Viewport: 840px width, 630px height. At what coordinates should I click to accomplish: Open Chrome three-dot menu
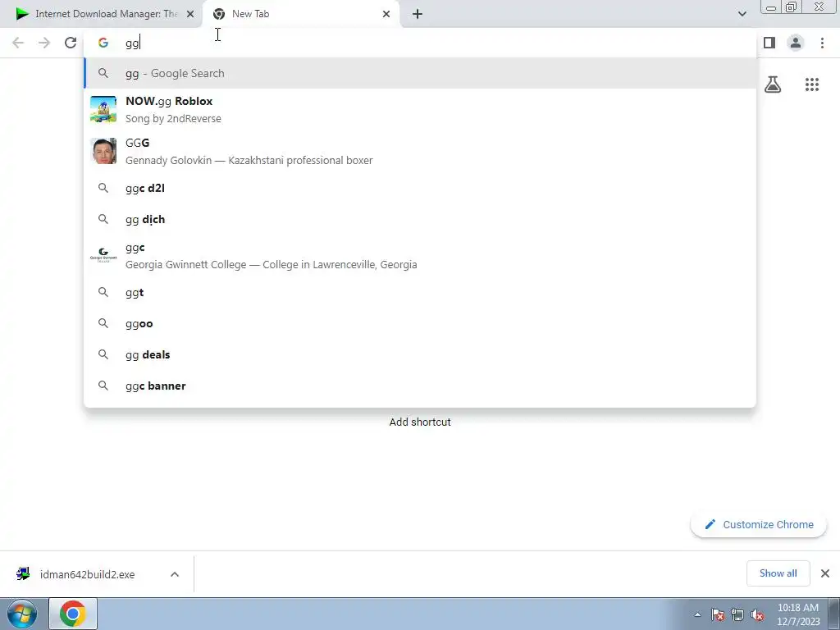click(822, 43)
